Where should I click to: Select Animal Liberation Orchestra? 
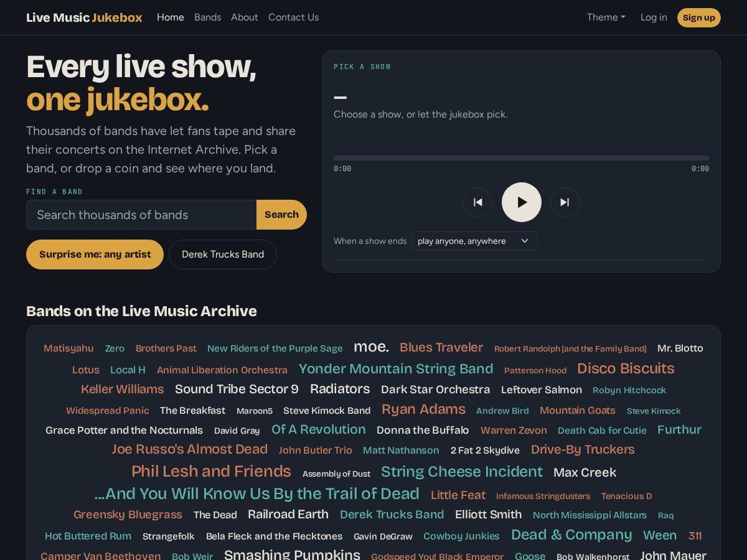(x=222, y=370)
